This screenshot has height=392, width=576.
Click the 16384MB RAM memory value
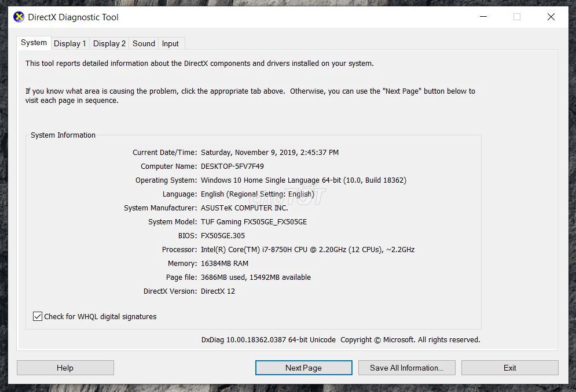click(225, 264)
